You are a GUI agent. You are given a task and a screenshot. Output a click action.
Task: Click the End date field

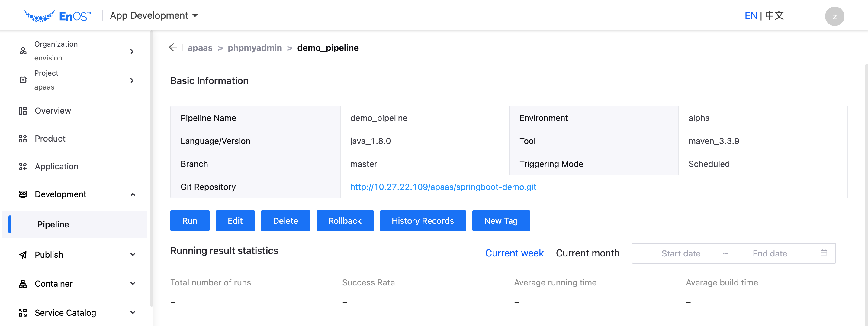[770, 253]
